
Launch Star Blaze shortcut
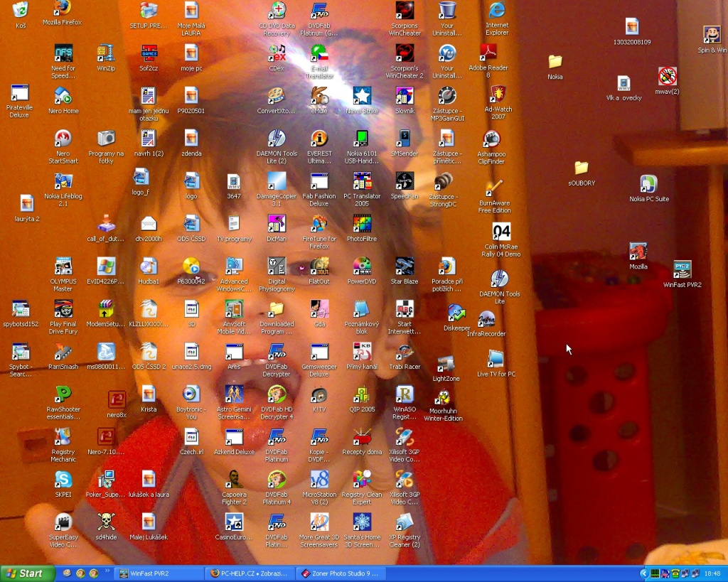tap(405, 271)
